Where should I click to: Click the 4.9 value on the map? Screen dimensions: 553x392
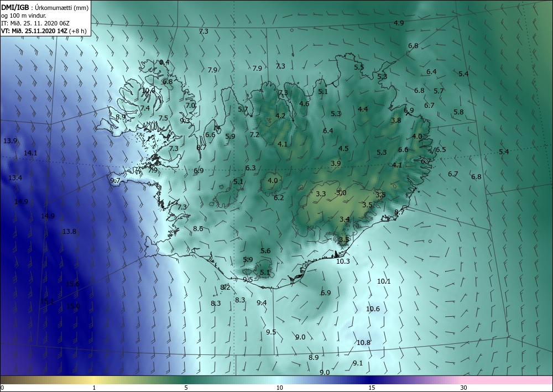pos(399,23)
